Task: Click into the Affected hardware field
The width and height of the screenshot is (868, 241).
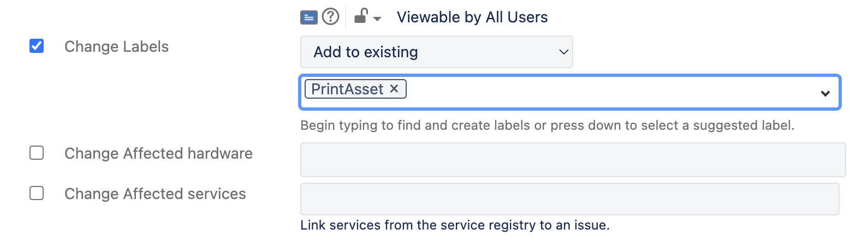Action: click(573, 160)
